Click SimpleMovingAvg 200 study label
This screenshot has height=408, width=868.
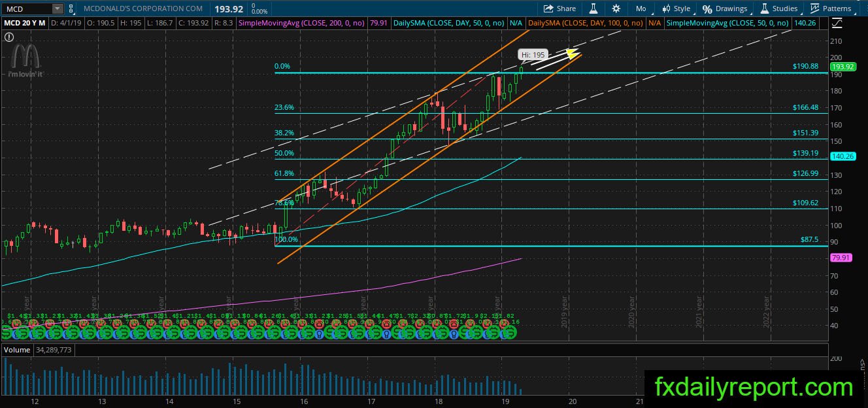[302, 23]
